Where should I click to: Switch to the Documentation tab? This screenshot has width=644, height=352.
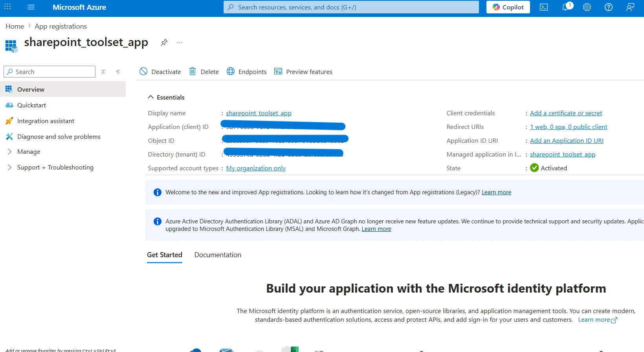(x=218, y=255)
